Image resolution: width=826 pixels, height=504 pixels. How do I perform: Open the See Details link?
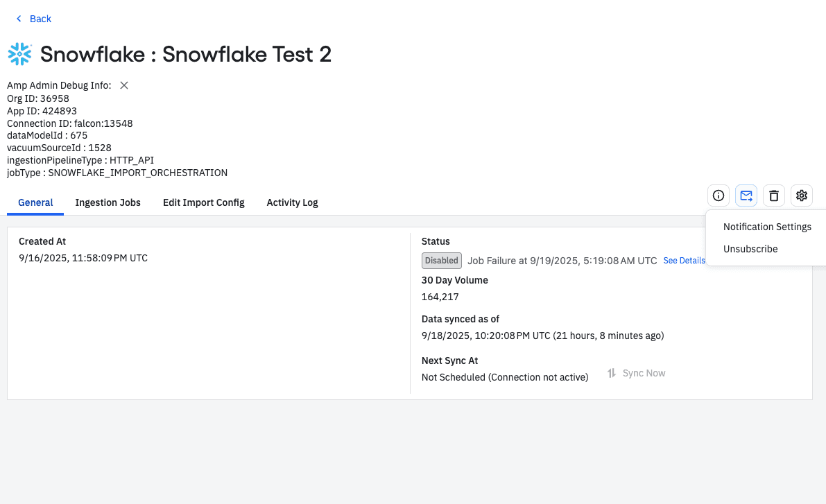point(684,261)
